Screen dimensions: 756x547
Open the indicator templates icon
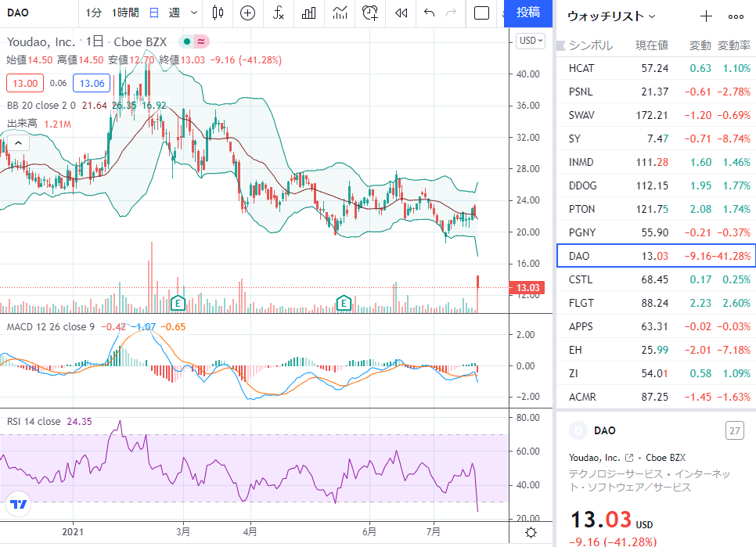340,13
